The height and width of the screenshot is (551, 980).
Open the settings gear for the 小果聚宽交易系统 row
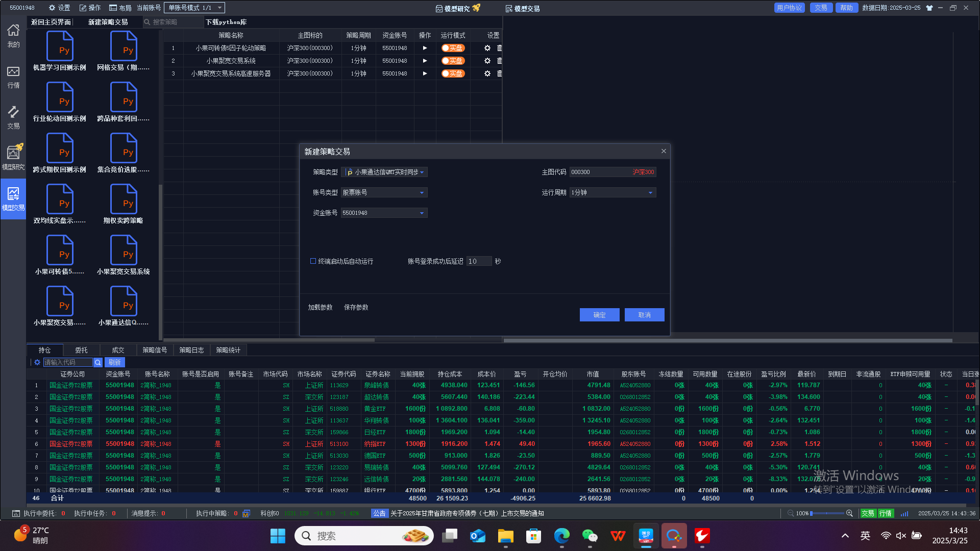(487, 61)
